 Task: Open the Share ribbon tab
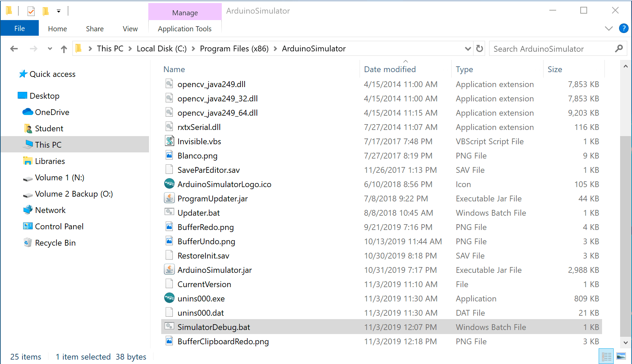(x=95, y=29)
